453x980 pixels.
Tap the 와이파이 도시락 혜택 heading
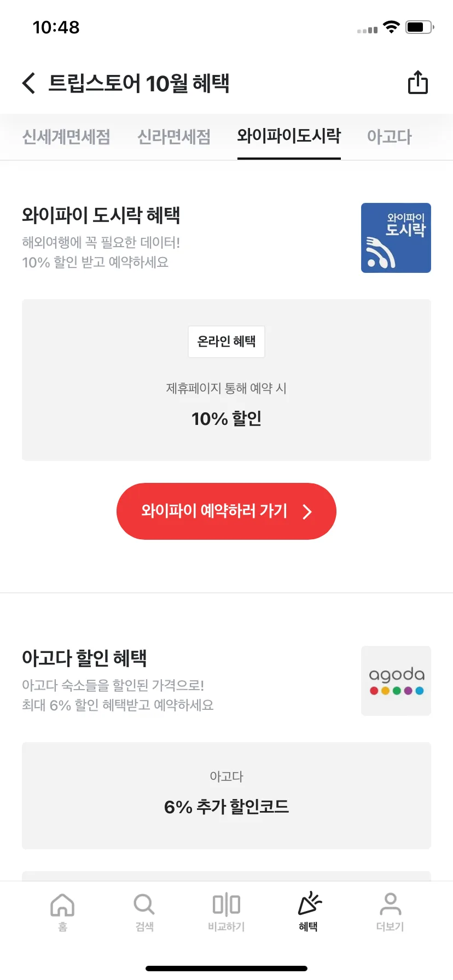(x=101, y=215)
